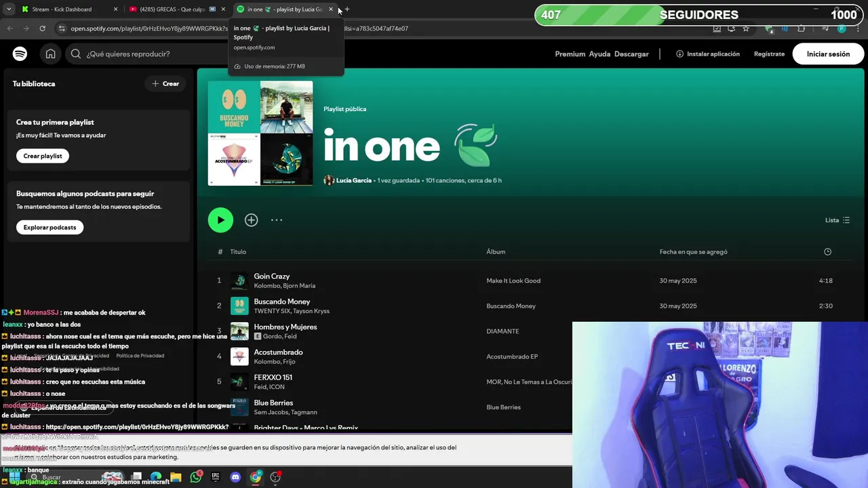Image resolution: width=868 pixels, height=488 pixels.
Task: Click the media control icon in Chrome toolbar
Action: point(825,28)
